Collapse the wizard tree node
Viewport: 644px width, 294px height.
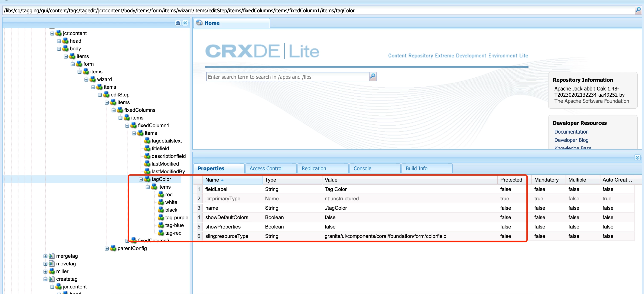tap(86, 79)
